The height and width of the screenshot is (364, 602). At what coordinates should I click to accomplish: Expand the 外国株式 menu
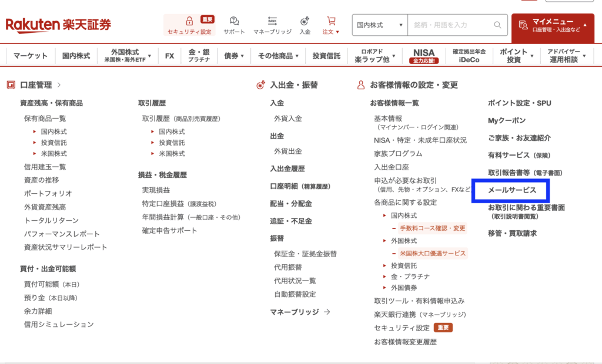[x=128, y=56]
